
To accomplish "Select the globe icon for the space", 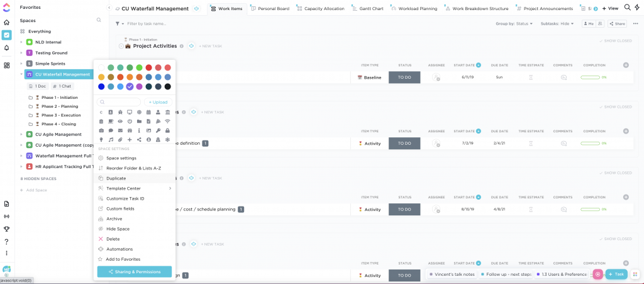I will click(x=139, y=112).
